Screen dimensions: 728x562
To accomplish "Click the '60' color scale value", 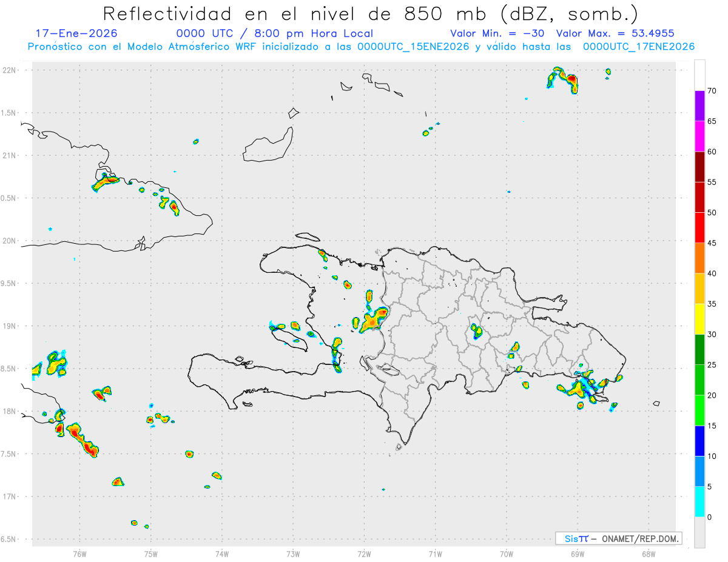I will pos(712,152).
